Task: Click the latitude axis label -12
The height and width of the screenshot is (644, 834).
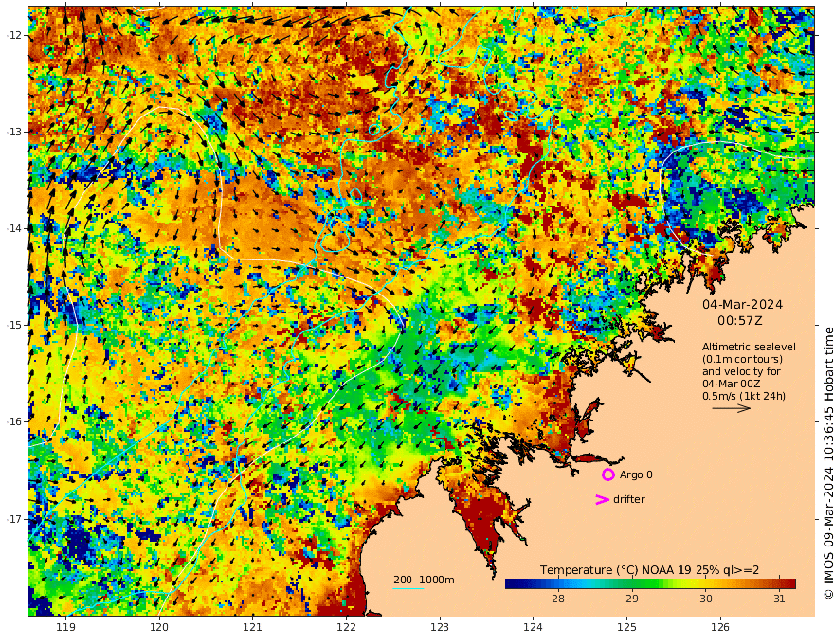Action: click(15, 35)
